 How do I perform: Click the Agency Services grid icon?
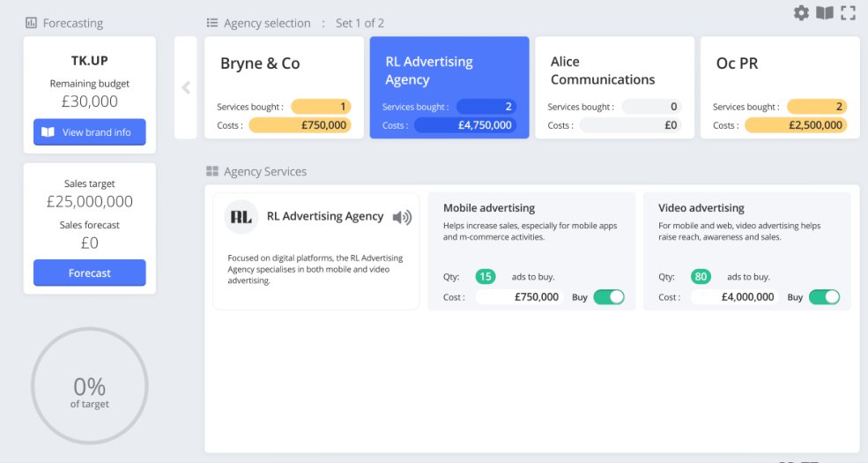(x=212, y=171)
